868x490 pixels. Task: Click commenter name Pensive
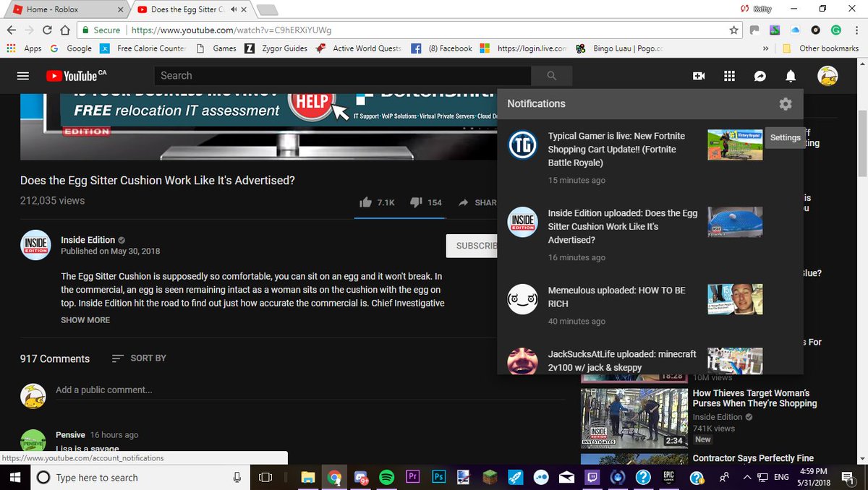70,435
